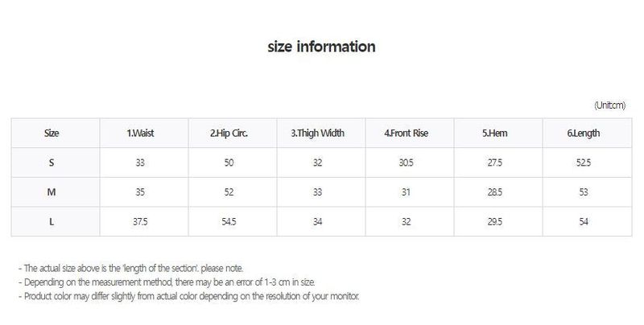The image size is (644, 325).
Task: Select the 3.Thigh Width header cell
Action: tap(321, 133)
